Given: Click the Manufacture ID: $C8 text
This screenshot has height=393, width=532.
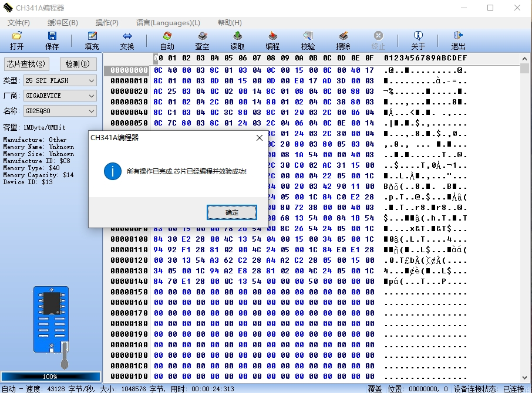Looking at the screenshot, I should [36, 161].
